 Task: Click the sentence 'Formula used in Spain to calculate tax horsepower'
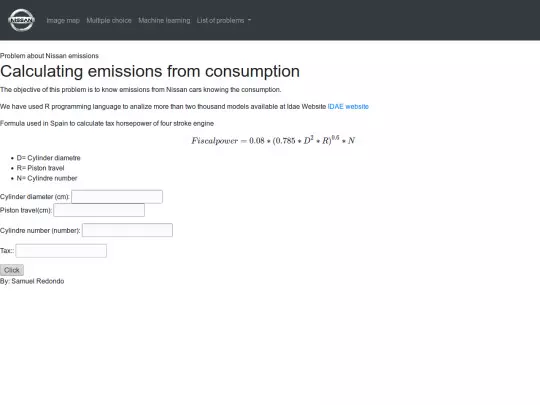[107, 123]
